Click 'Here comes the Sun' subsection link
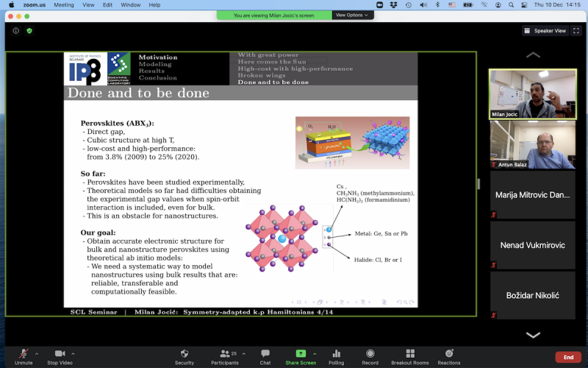The height and width of the screenshot is (368, 588). point(272,62)
